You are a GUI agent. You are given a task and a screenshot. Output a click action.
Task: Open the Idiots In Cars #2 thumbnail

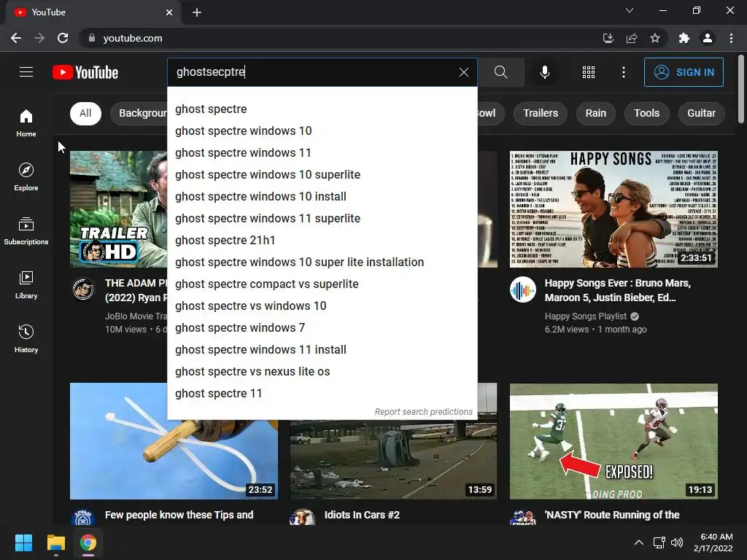point(393,459)
